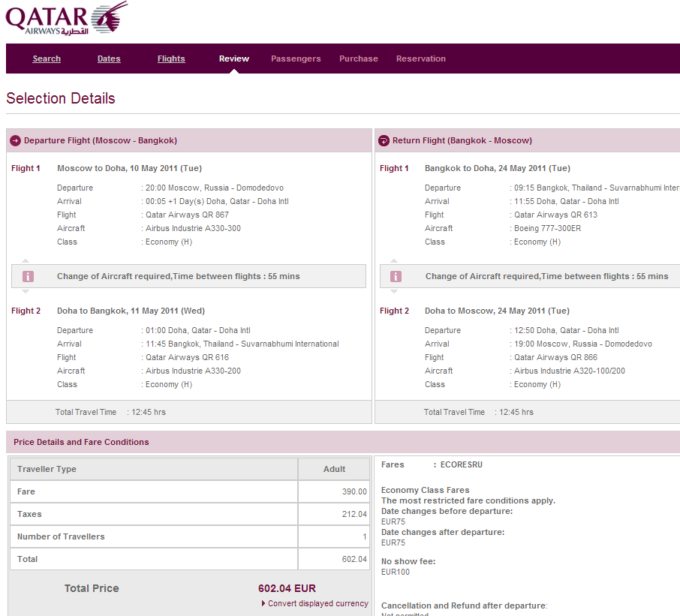Select '12:50 Doha, Qatar - Doha Intl' departure
The image size is (680, 616).
(x=567, y=330)
